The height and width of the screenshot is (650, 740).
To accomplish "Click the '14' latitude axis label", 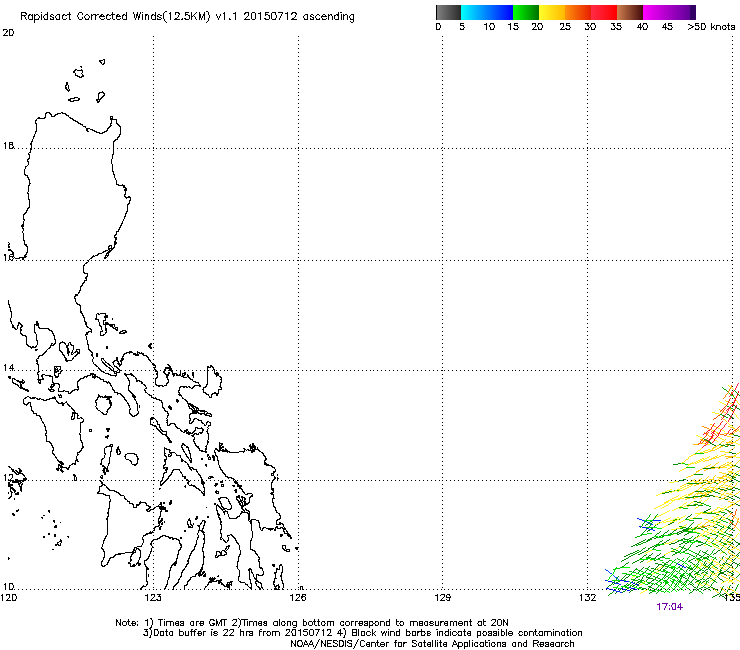I will pos(8,367).
